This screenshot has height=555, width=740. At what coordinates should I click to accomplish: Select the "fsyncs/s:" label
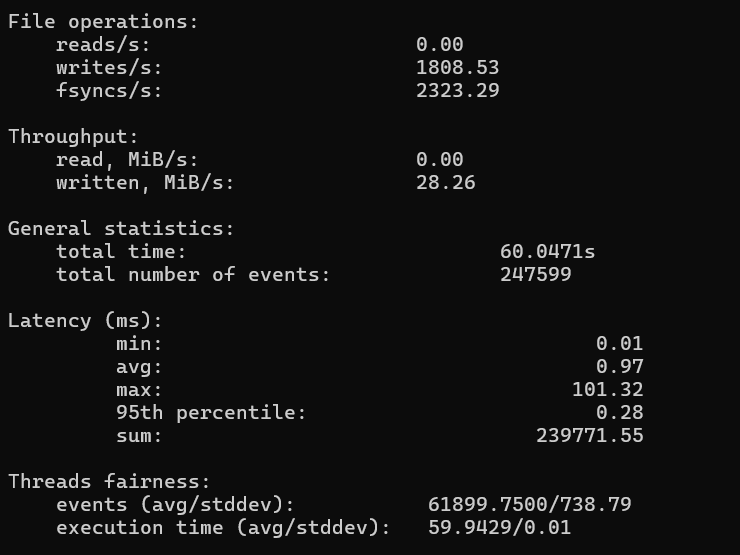coord(109,91)
